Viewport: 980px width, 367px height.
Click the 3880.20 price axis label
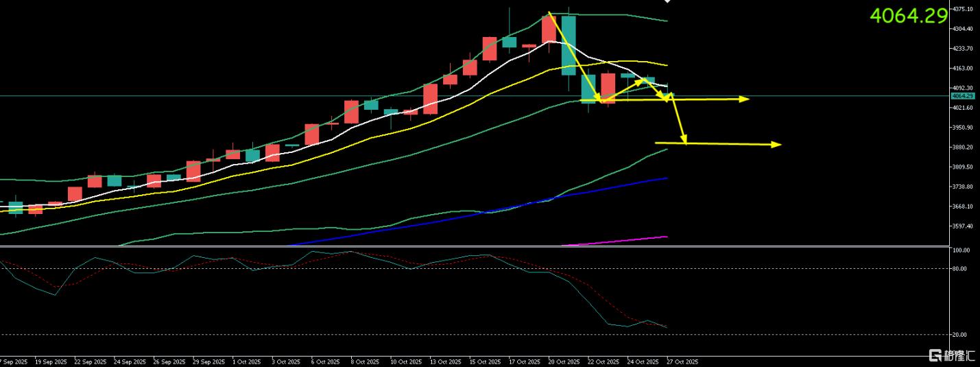(964, 147)
